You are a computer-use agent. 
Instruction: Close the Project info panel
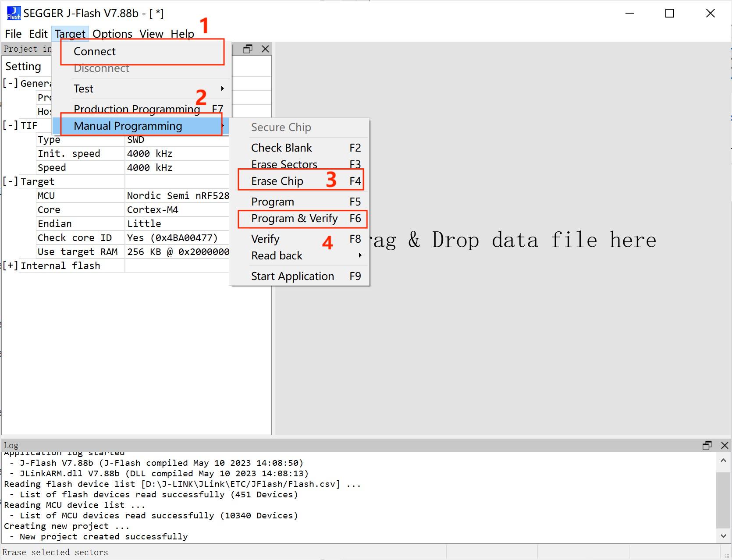coord(265,49)
